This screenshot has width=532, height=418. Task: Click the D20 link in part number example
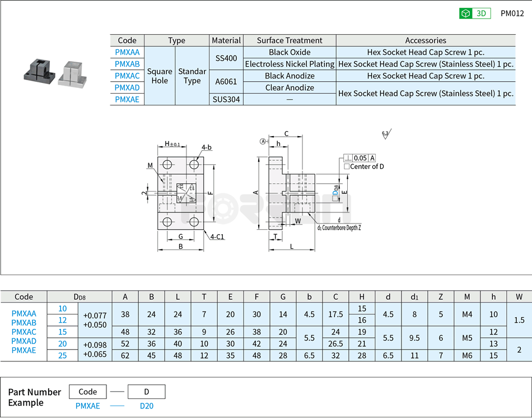146,406
